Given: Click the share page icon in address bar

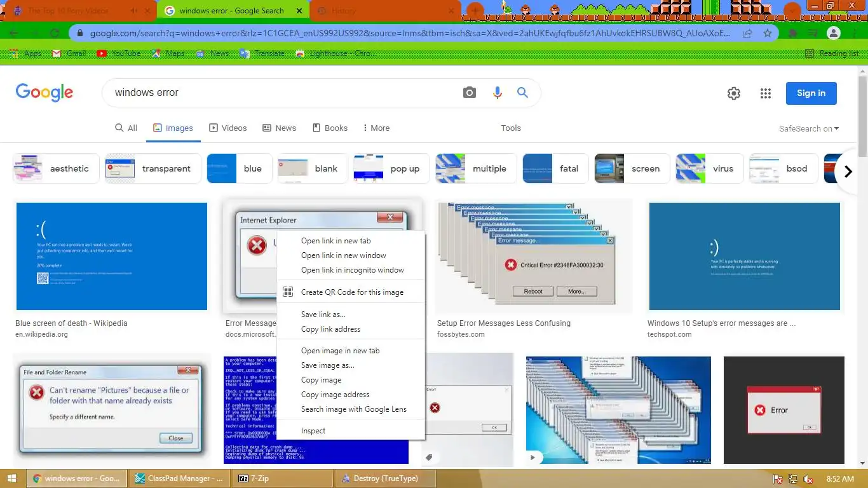Looking at the screenshot, I should pos(747,33).
